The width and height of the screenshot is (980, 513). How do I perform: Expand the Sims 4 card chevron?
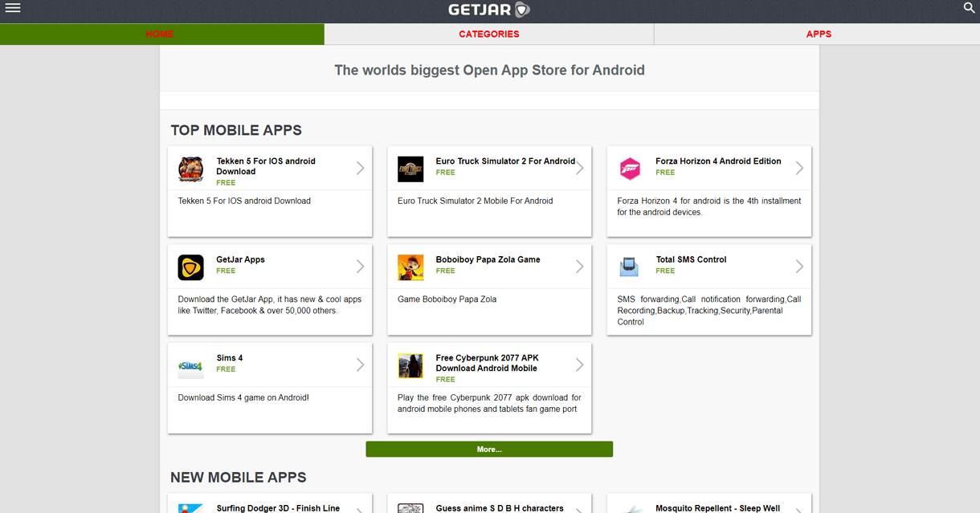pyautogui.click(x=360, y=364)
